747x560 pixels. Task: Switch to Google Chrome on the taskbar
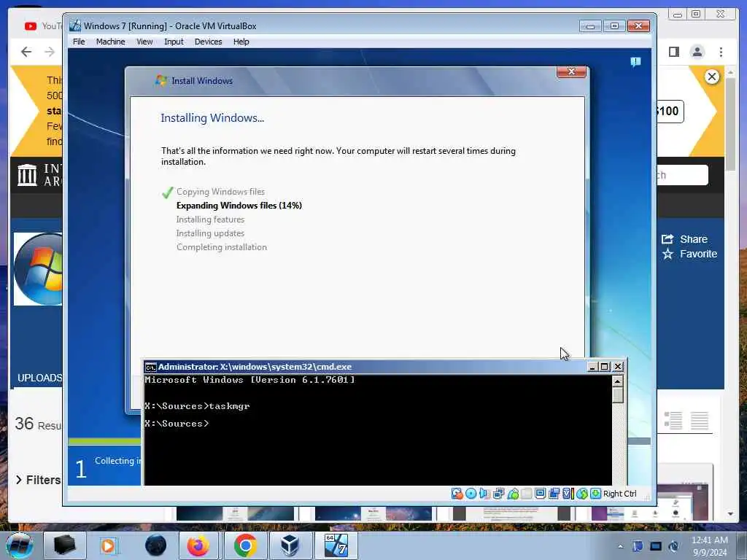point(245,545)
